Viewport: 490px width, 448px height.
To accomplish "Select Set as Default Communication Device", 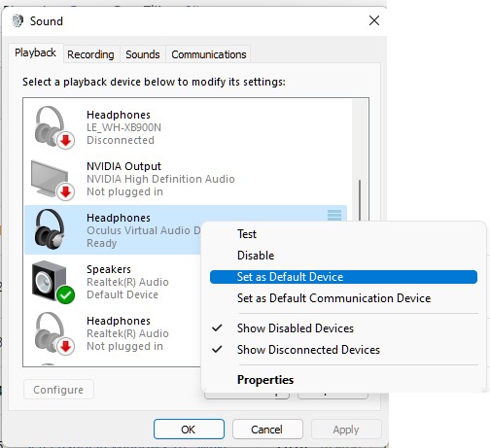I will click(x=343, y=298).
